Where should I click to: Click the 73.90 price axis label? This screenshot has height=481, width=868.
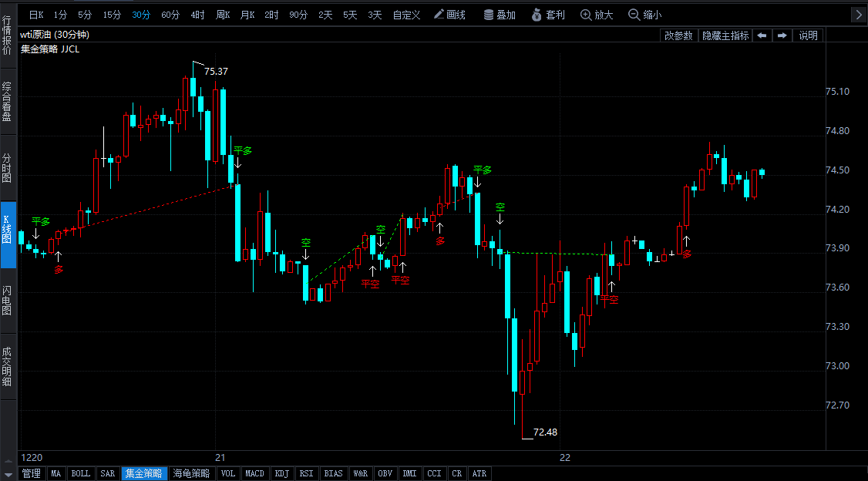tap(838, 248)
